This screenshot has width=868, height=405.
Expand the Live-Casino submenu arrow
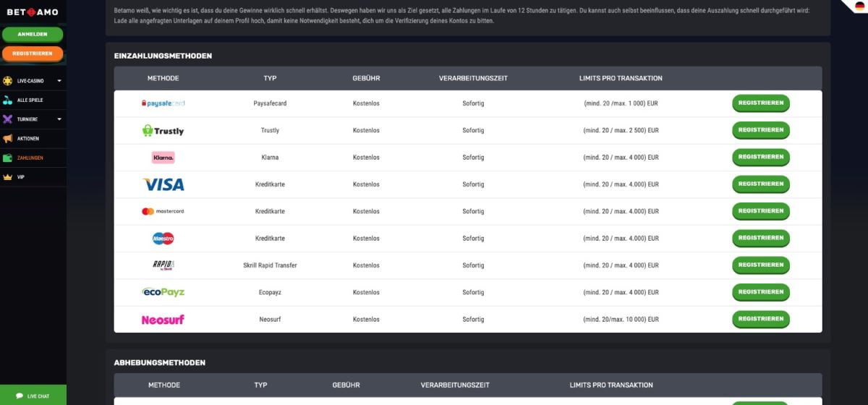59,81
